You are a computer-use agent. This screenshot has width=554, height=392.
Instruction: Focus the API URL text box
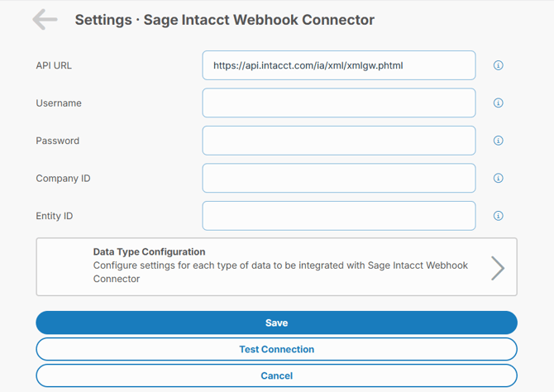(x=338, y=65)
